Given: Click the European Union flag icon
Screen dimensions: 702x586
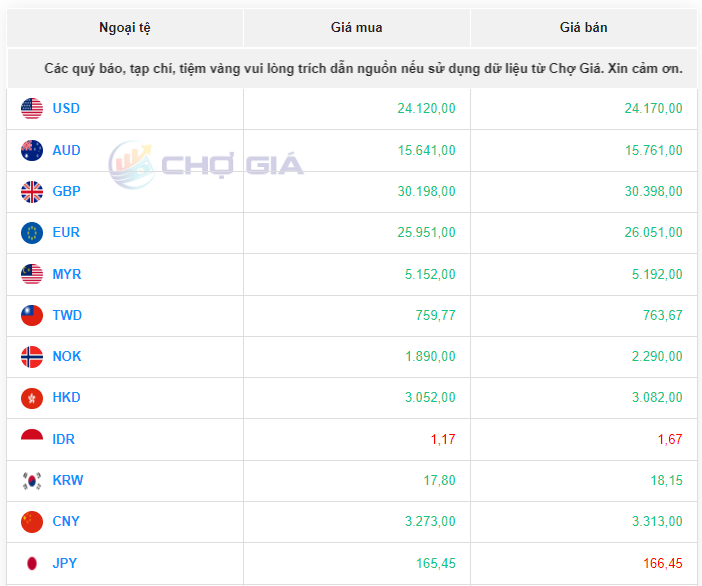Looking at the screenshot, I should point(32,233).
